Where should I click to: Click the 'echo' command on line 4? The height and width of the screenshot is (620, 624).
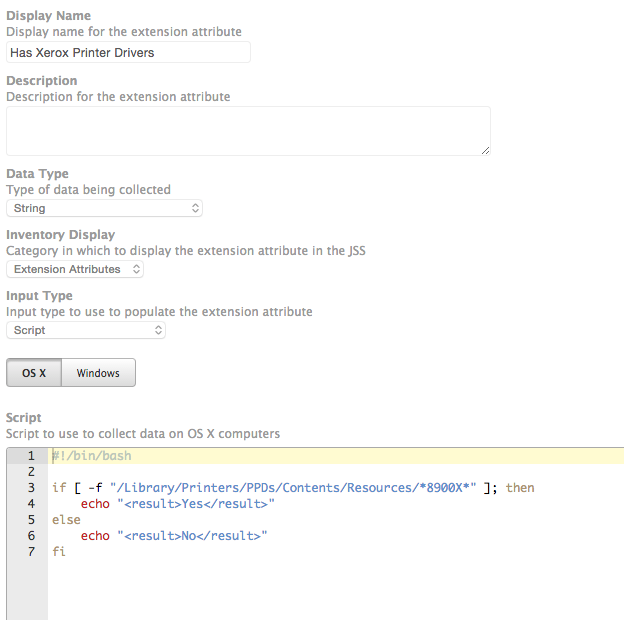click(x=95, y=504)
